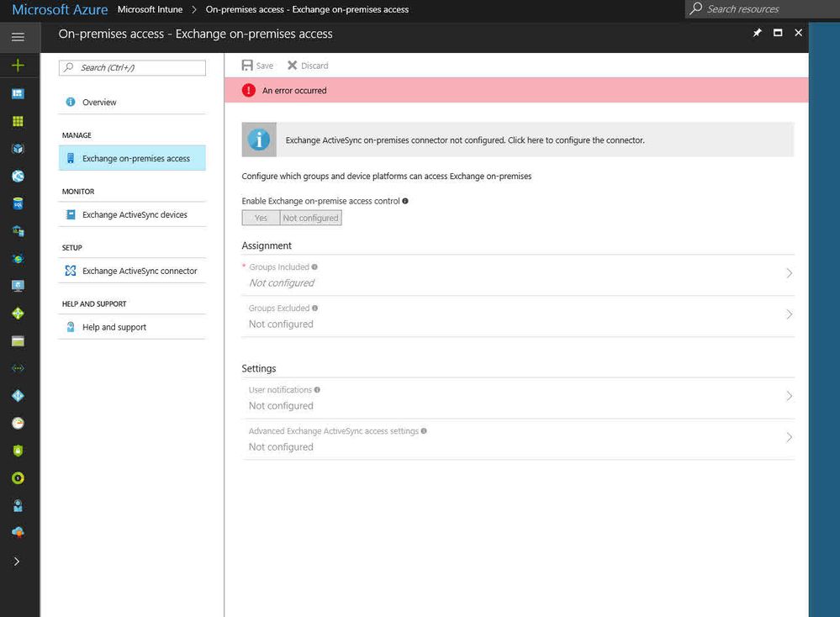This screenshot has width=840, height=617.
Task: Open the Cost Management billing icon
Action: (18, 478)
